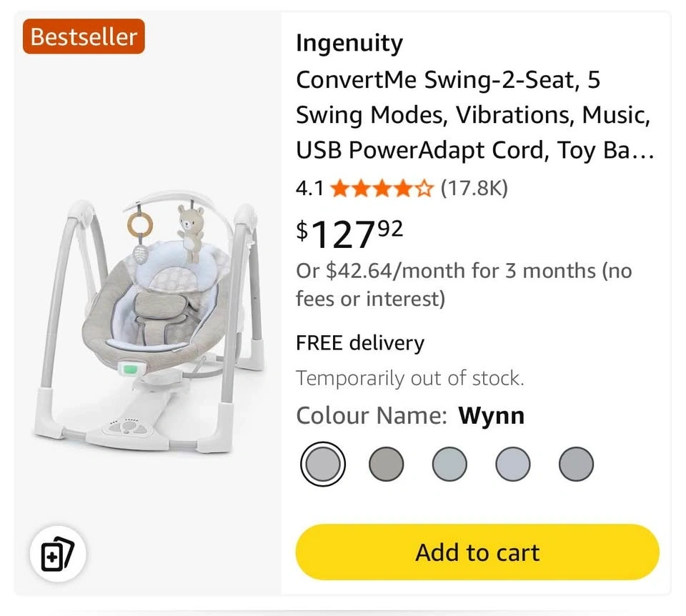Screen dimensions: 686x616
Task: Click the FREE delivery text
Action: point(360,343)
